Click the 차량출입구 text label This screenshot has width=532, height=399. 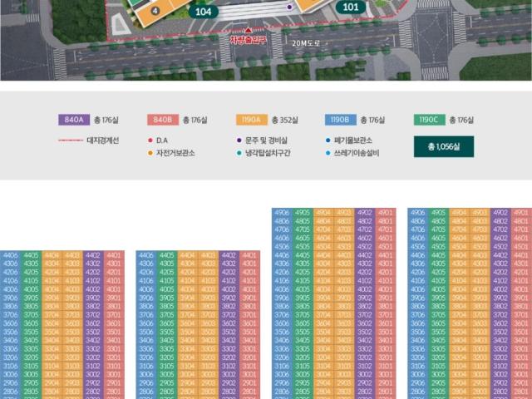point(248,39)
